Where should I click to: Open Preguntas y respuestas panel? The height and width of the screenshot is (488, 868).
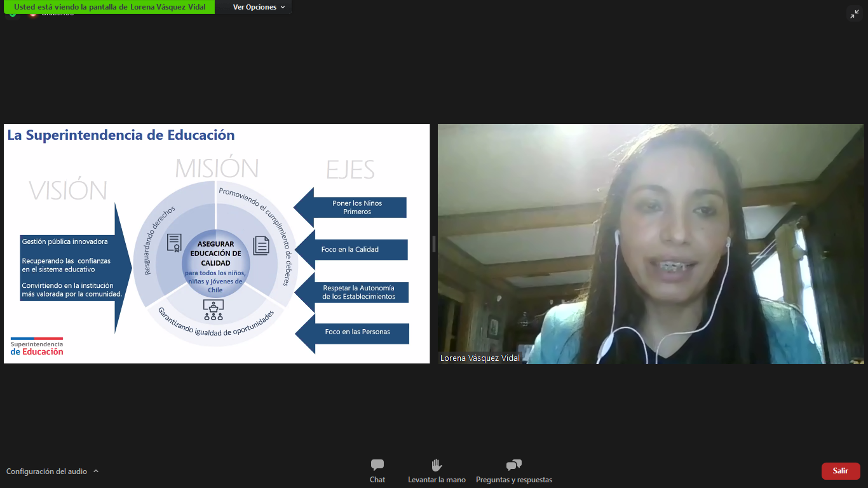(513, 471)
